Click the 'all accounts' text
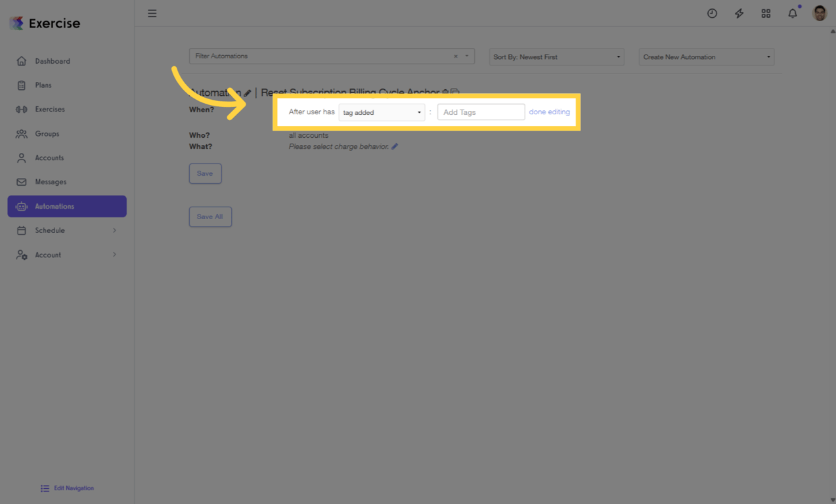Image resolution: width=836 pixels, height=504 pixels. (309, 135)
